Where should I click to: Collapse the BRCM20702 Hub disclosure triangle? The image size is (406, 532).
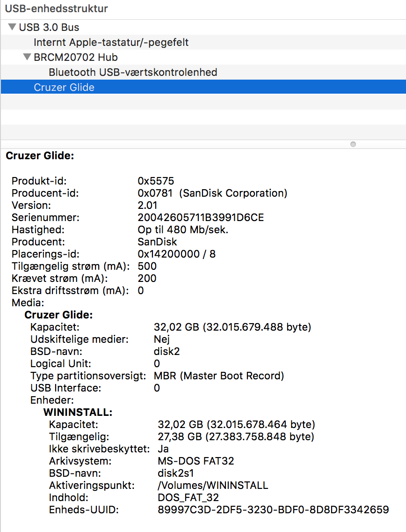(x=27, y=57)
